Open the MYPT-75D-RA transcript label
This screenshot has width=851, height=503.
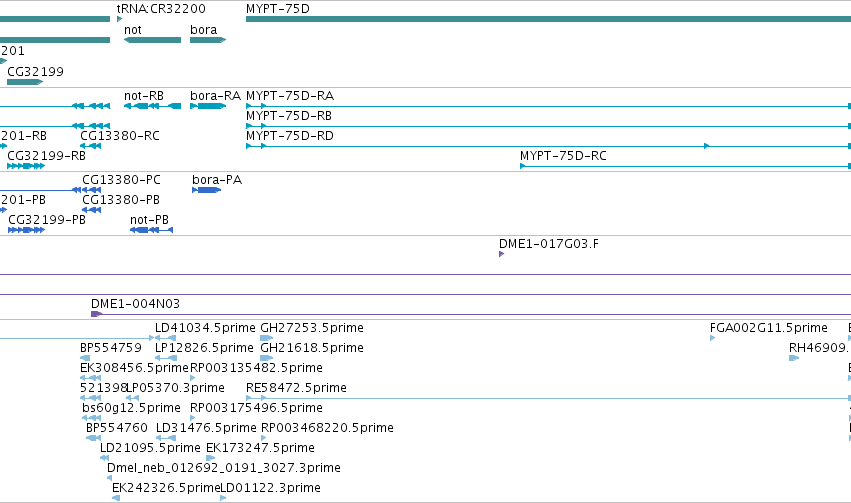click(290, 96)
